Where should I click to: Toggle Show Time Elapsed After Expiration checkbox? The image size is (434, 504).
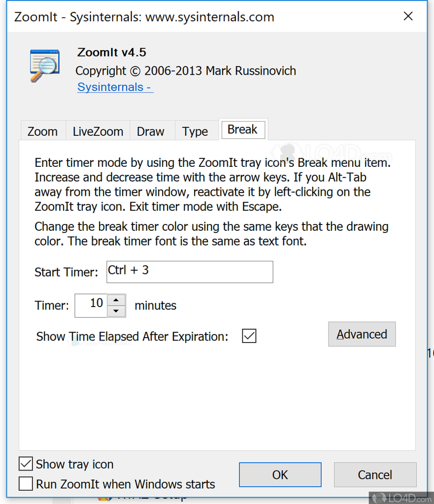tap(249, 336)
